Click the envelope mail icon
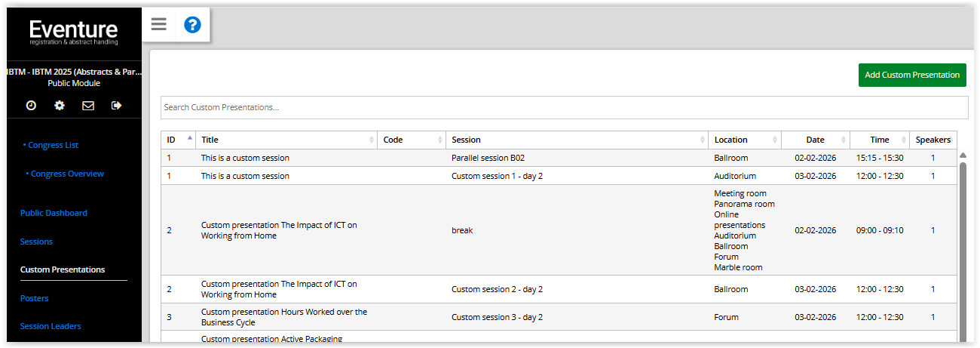This screenshot has height=348, width=980. 88,106
